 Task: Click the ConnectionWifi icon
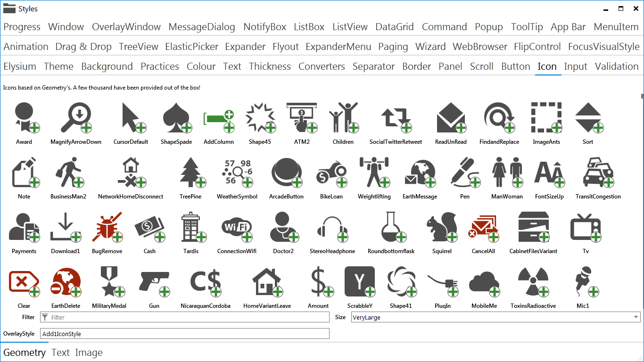[x=236, y=227]
